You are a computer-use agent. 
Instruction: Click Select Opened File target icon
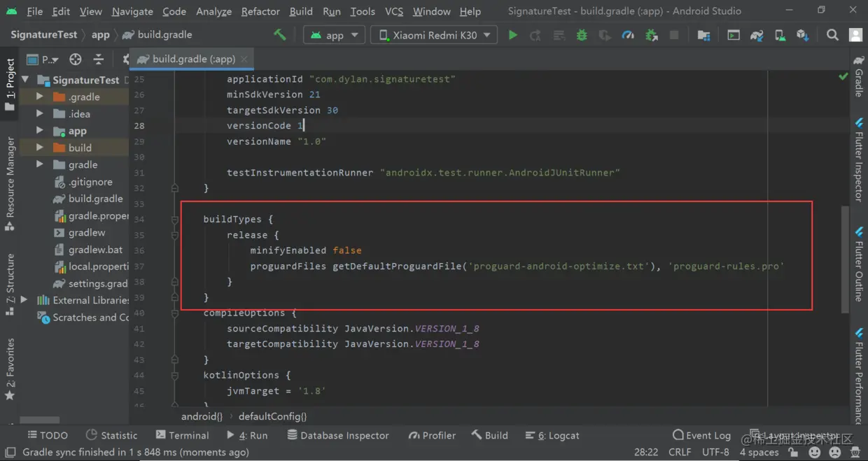click(76, 59)
